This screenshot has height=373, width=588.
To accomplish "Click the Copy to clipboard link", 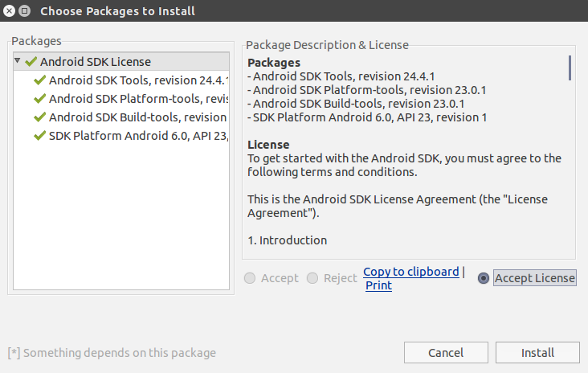I will tap(410, 272).
